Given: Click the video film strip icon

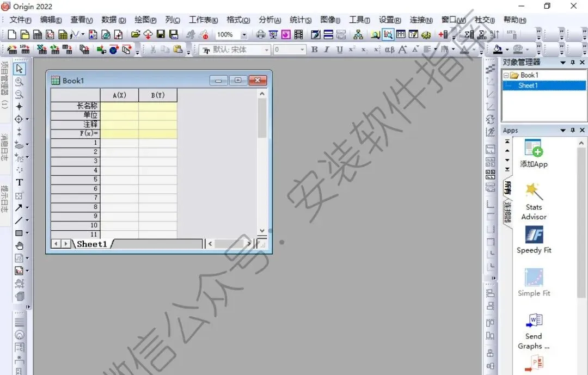Looking at the screenshot, I should 298,35.
